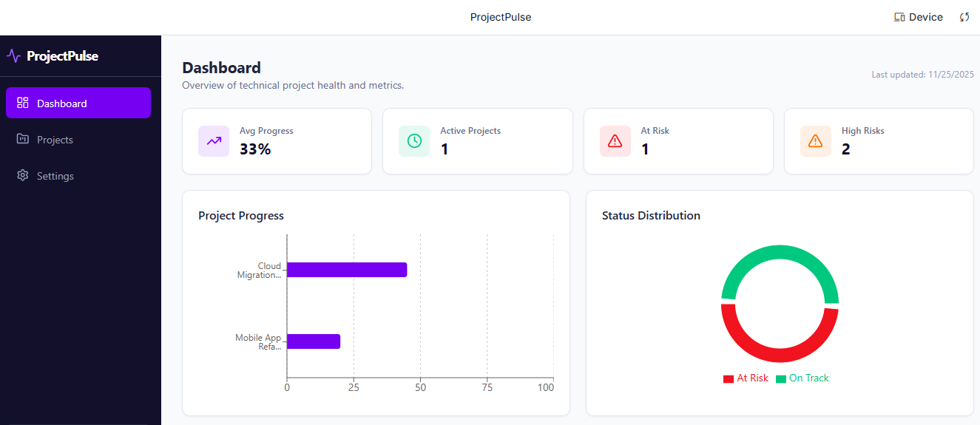
Task: Click the rotate refresh icon in top bar
Action: click(964, 17)
